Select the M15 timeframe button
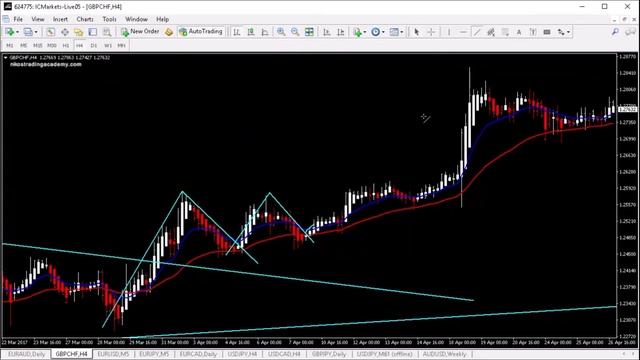 (38, 45)
